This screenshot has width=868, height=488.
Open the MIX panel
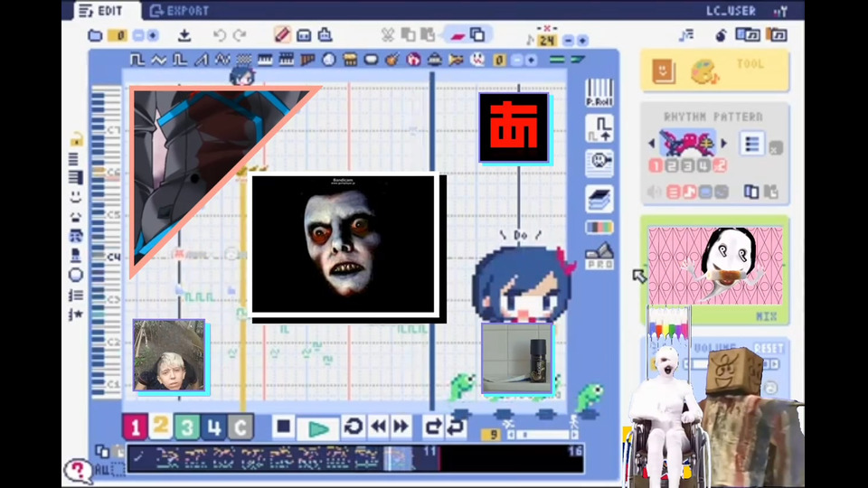(x=766, y=316)
